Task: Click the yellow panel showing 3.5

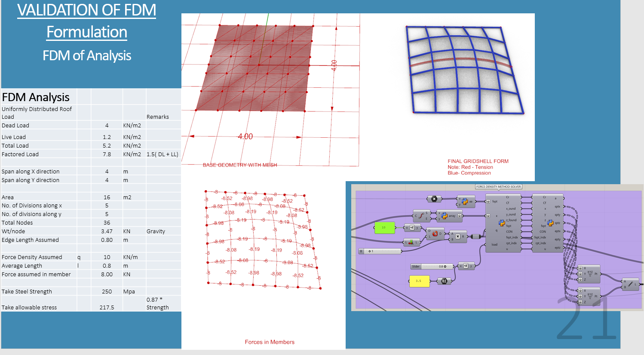Action: pyautogui.click(x=420, y=281)
